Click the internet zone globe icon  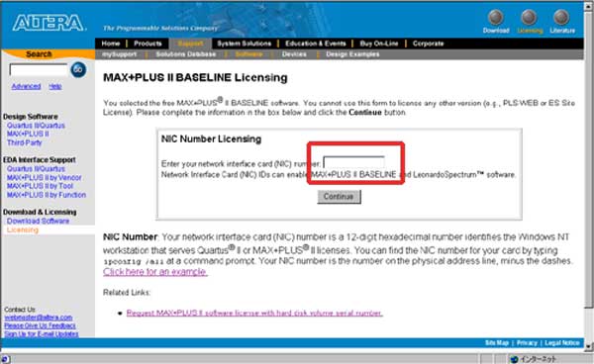(514, 359)
